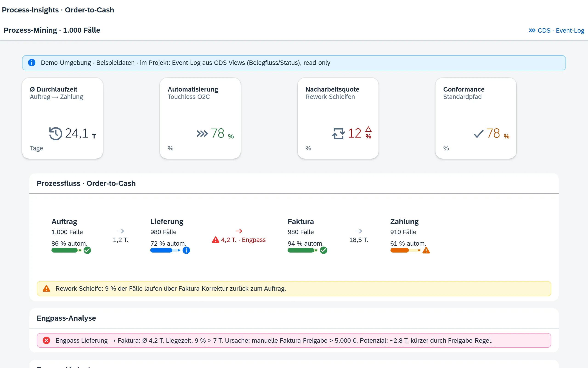Screen dimensions: 588x368
Task: Open the Conformance KPI tile
Action: pos(476,118)
